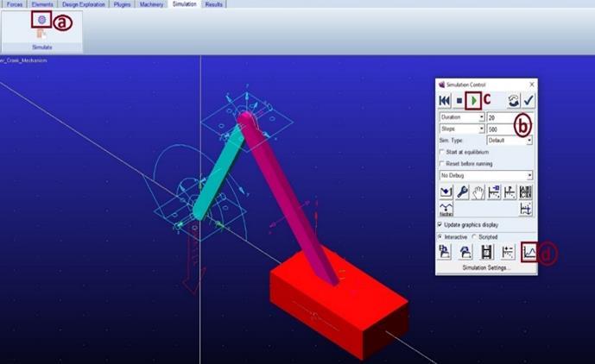Toggle Update graphics display checkbox

tap(440, 224)
